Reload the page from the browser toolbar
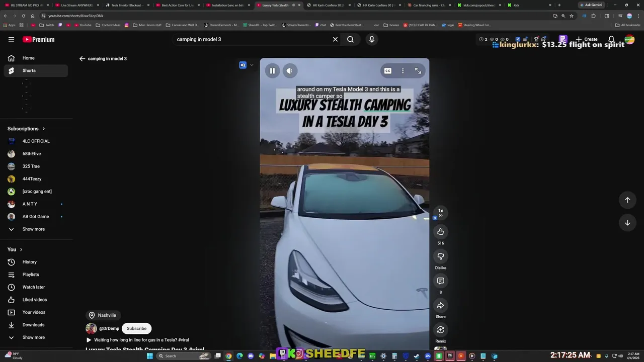 point(23,16)
